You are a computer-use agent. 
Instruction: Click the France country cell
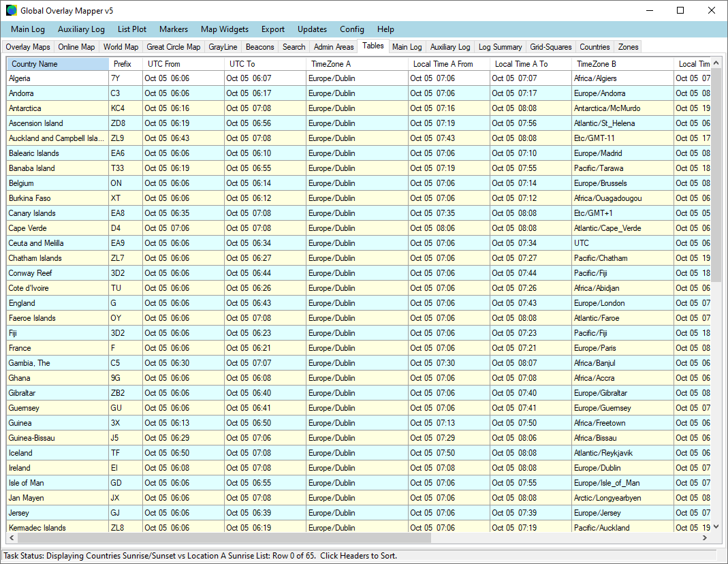coord(58,347)
